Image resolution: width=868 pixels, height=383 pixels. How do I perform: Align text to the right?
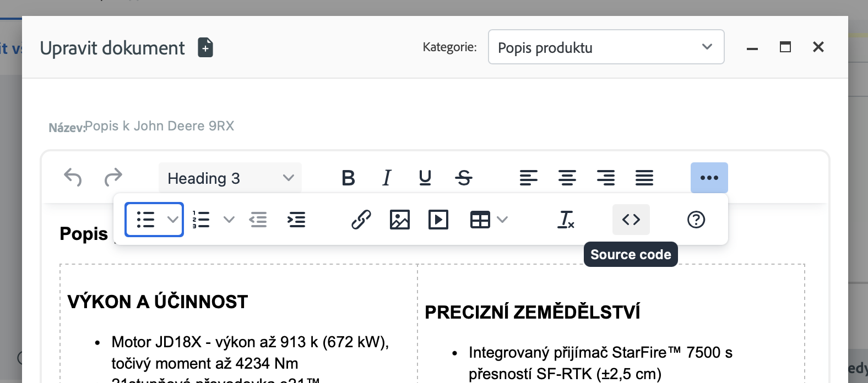[x=606, y=178]
